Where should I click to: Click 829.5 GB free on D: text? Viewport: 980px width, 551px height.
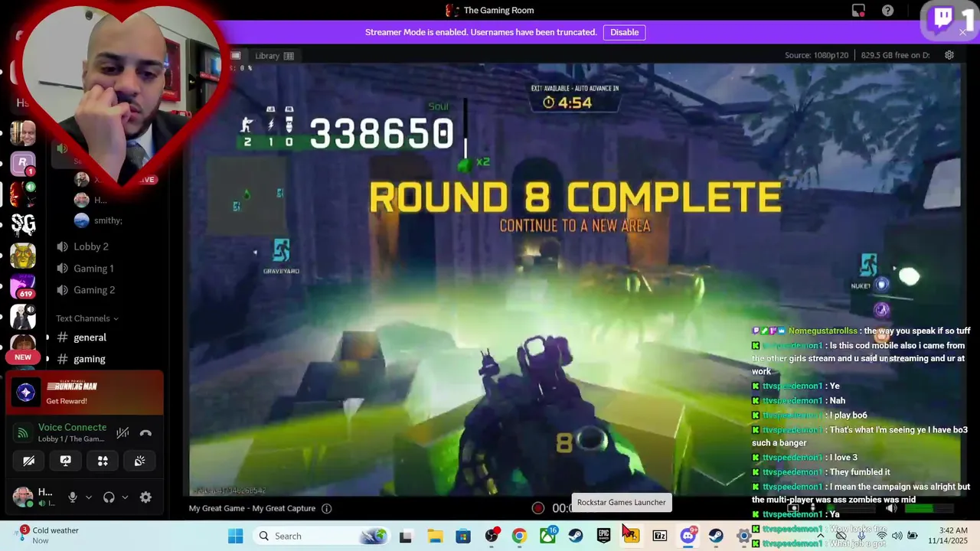coord(895,55)
